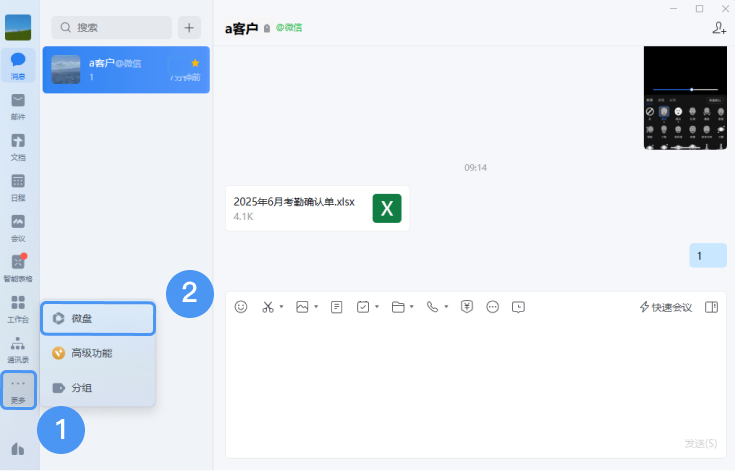Expand the image options dropdown arrow
The width and height of the screenshot is (735, 471).
point(316,307)
